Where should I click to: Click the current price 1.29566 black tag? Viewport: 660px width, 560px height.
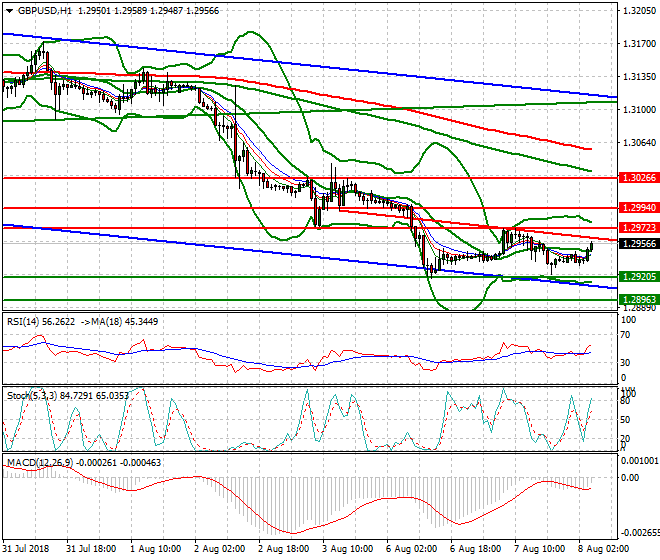coord(638,244)
